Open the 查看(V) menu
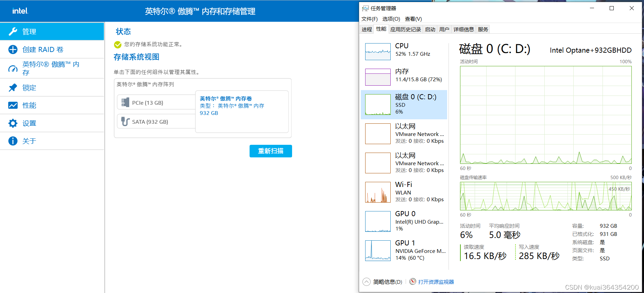 point(413,19)
